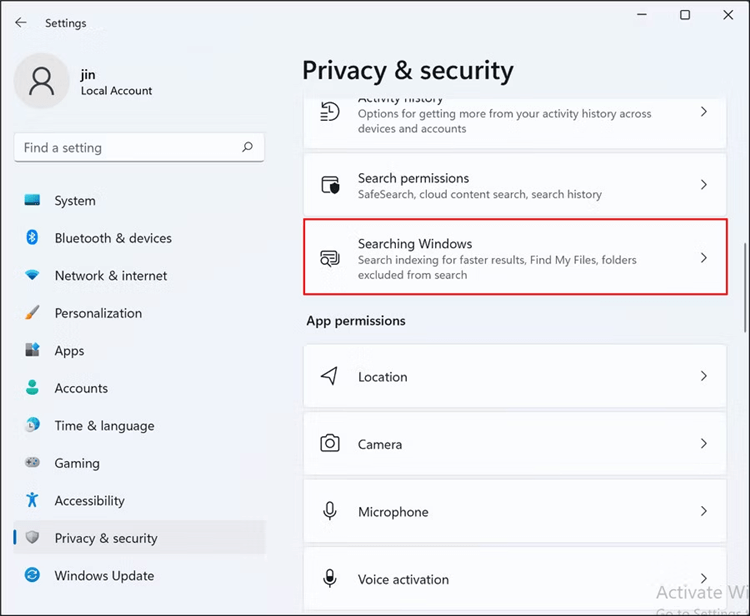Open Search permissions chevron arrow
750x616 pixels.
(704, 184)
